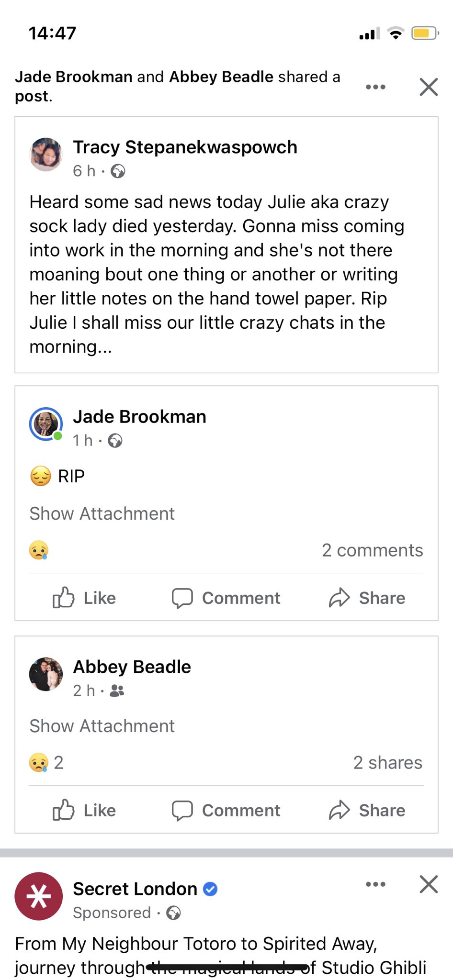View 2 shares on Abbey's post
This screenshot has width=453, height=980.
click(387, 763)
